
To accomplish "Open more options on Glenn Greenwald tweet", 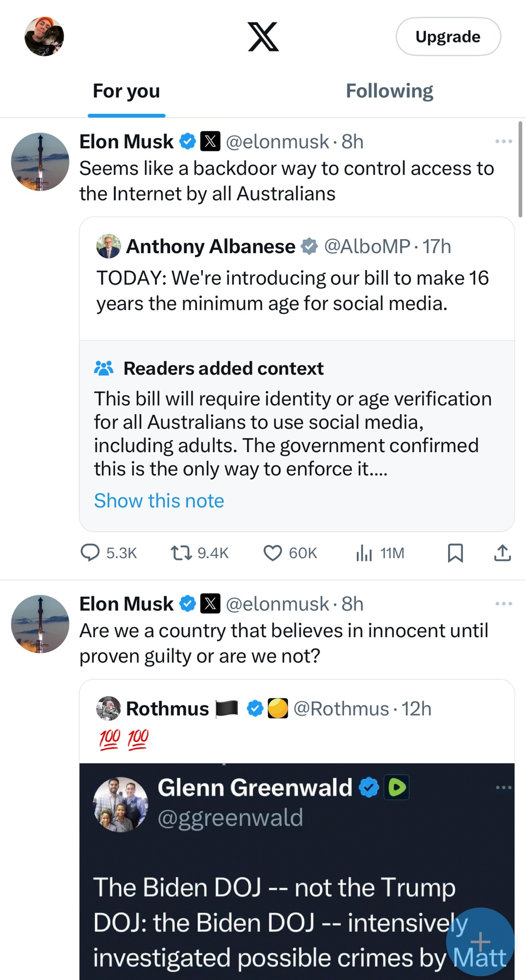I will [503, 787].
